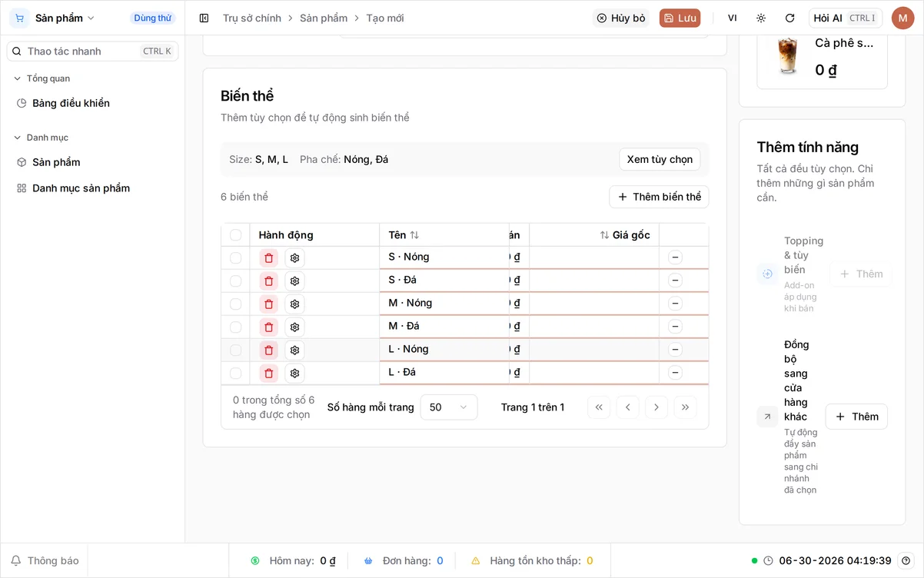The image size is (924, 578).
Task: Click Thêm biến thể button
Action: click(659, 197)
